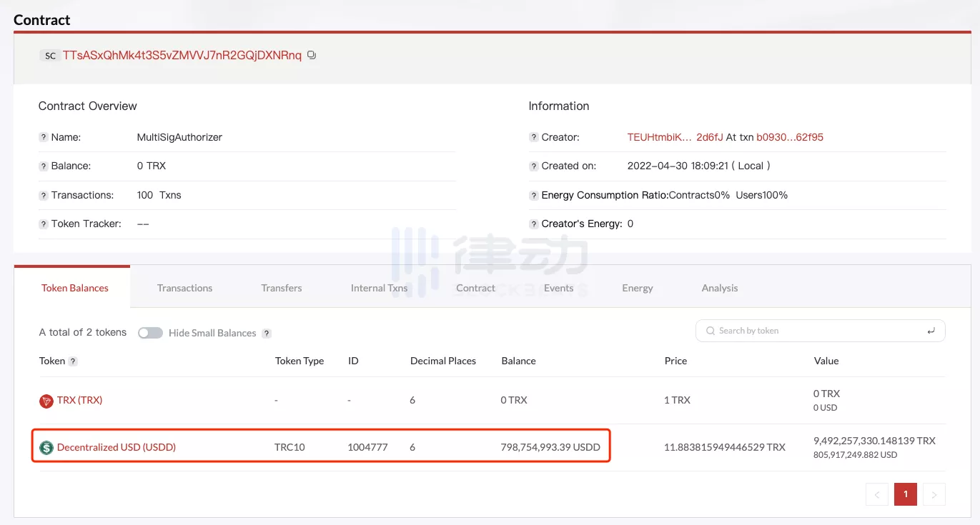Copy the contract address with the copy icon

coord(312,55)
